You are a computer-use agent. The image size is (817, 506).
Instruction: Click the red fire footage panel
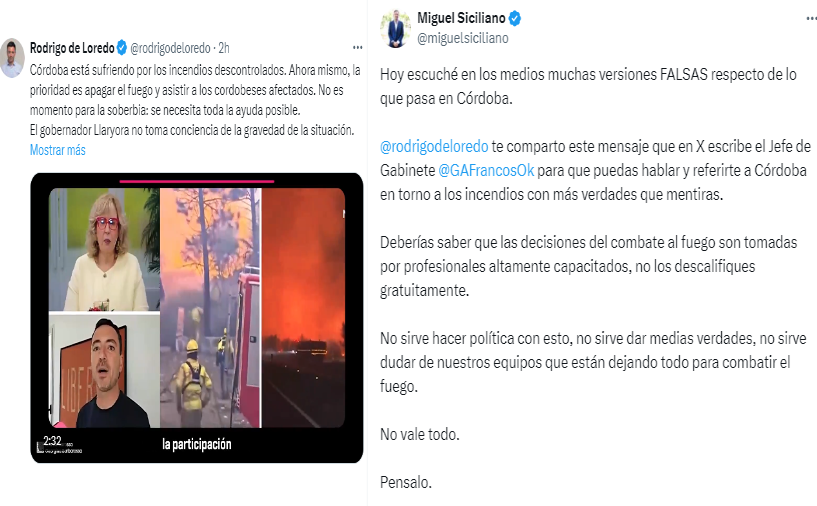(303, 307)
